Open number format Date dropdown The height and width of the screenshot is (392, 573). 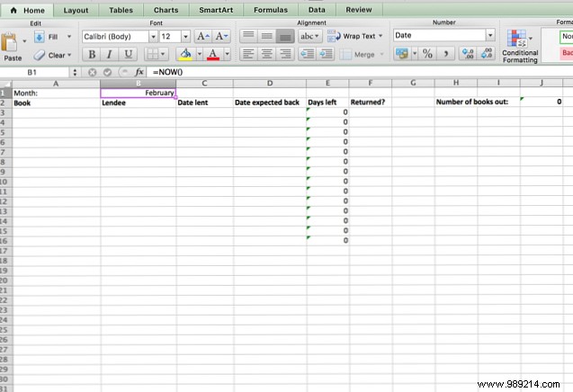(x=491, y=35)
